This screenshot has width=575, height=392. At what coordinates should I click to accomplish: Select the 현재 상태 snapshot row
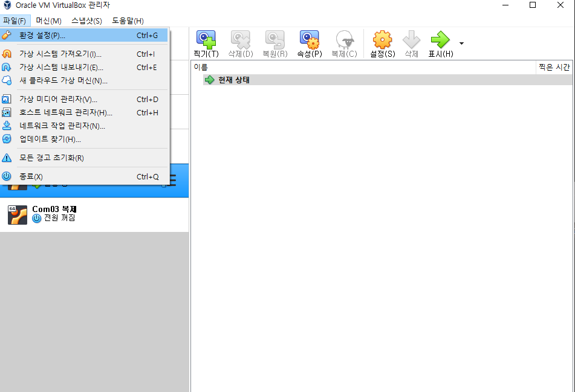point(388,80)
